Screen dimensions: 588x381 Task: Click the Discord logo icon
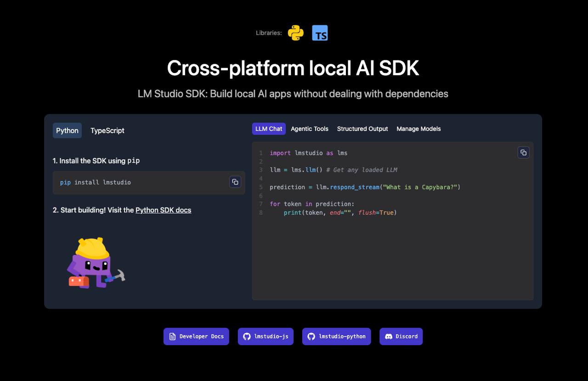pyautogui.click(x=388, y=336)
